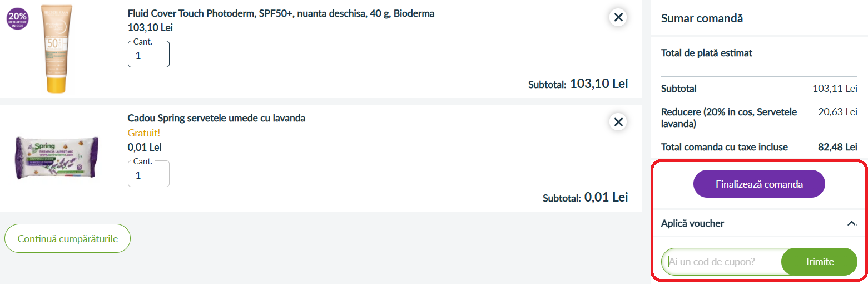
Task: Click the Gratuit! label on the gift item
Action: pyautogui.click(x=143, y=133)
